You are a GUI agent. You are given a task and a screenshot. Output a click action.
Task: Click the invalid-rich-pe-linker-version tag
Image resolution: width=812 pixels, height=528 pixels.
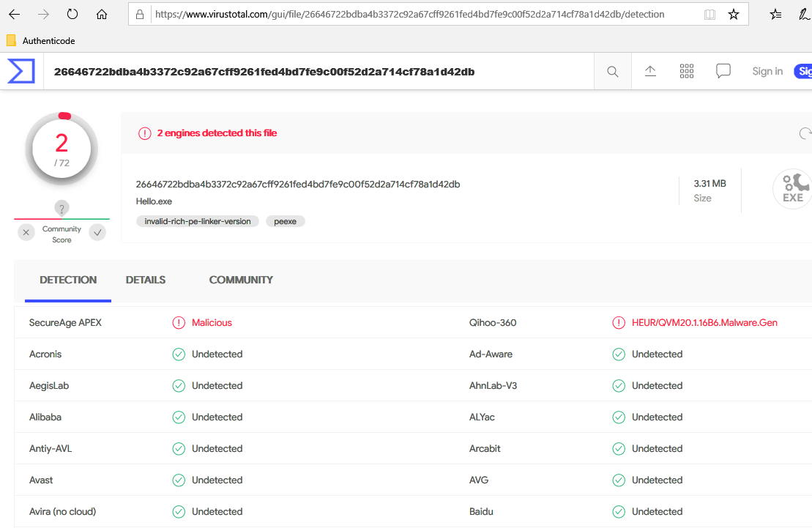pos(198,221)
